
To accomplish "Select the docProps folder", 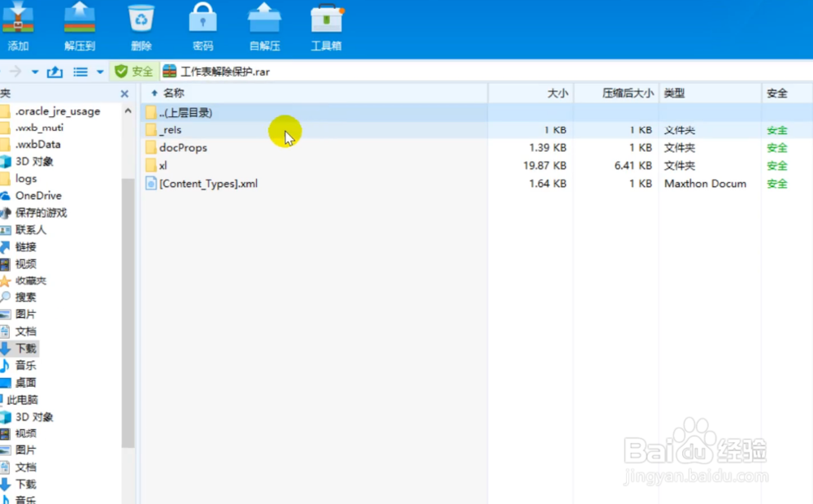I will pyautogui.click(x=476, y=148).
